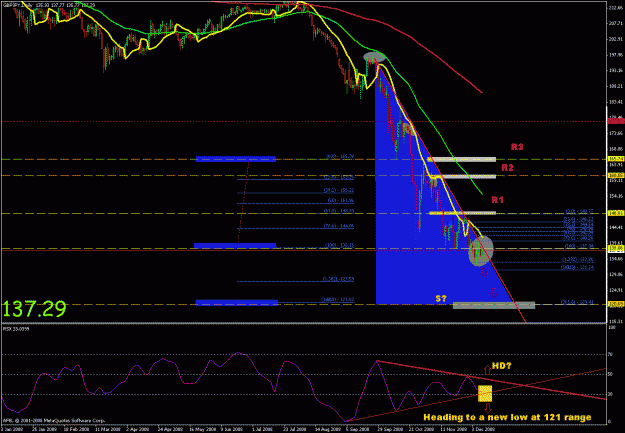
Task: Click the 207.21 price on the right scale
Action: pyautogui.click(x=616, y=24)
